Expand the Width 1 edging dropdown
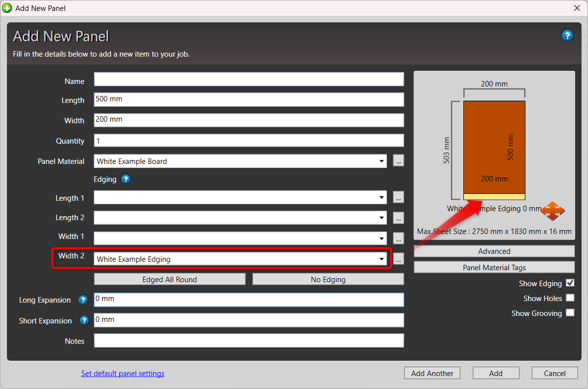Viewport: 588px width, 389px height. pyautogui.click(x=381, y=238)
